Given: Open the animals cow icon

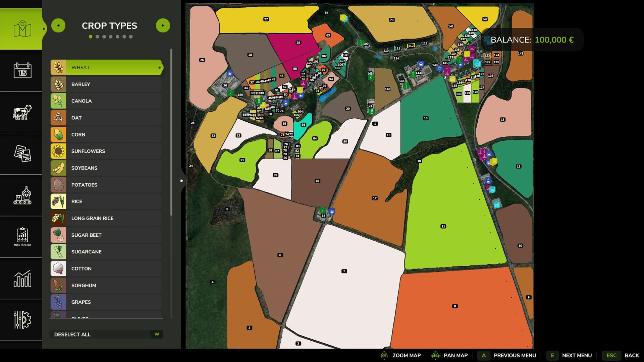Looking at the screenshot, I should (x=22, y=112).
